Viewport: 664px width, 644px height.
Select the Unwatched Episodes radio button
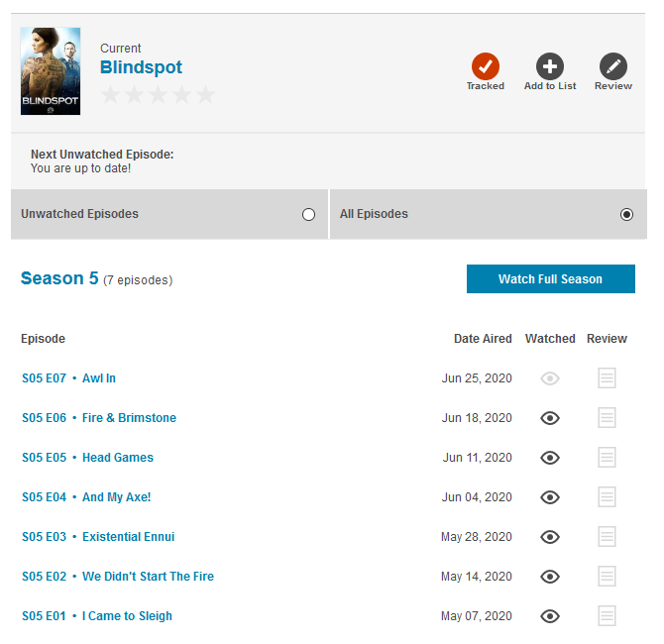pos(308,214)
